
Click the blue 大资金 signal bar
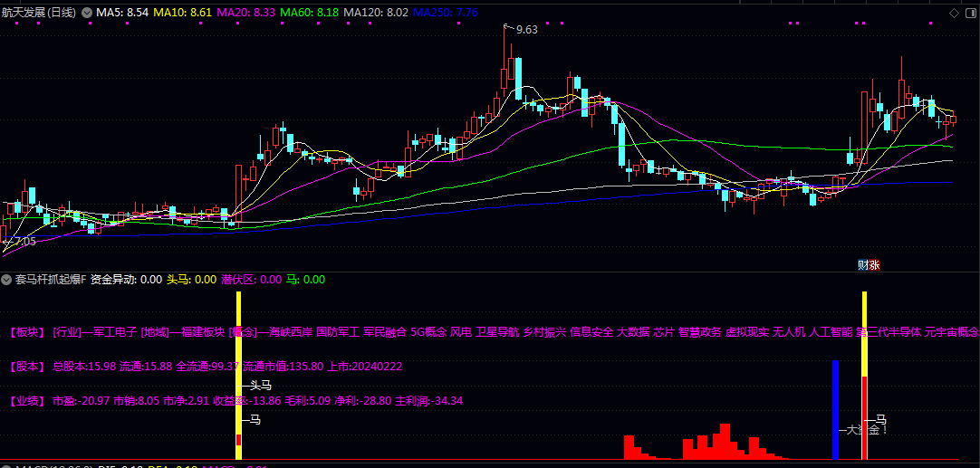(835, 409)
